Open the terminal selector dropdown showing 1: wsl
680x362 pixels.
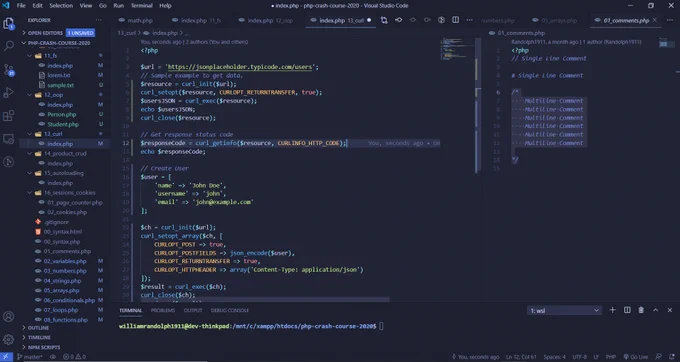(564, 310)
